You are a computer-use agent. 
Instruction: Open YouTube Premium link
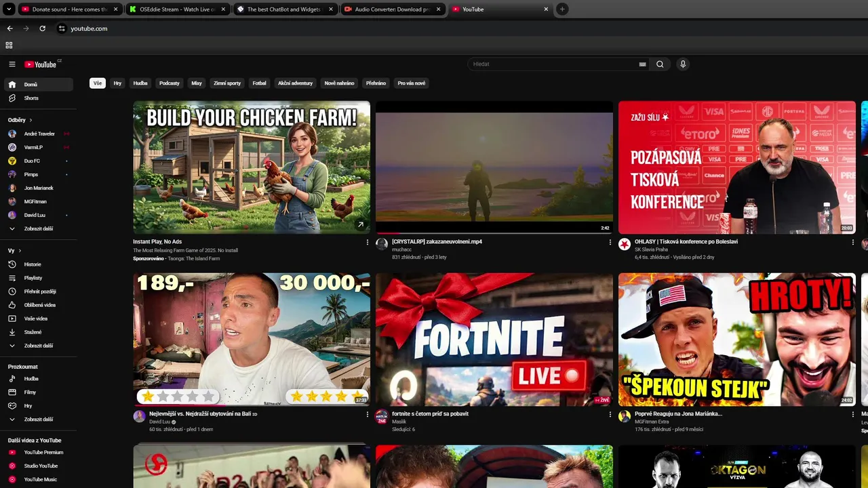[39, 452]
